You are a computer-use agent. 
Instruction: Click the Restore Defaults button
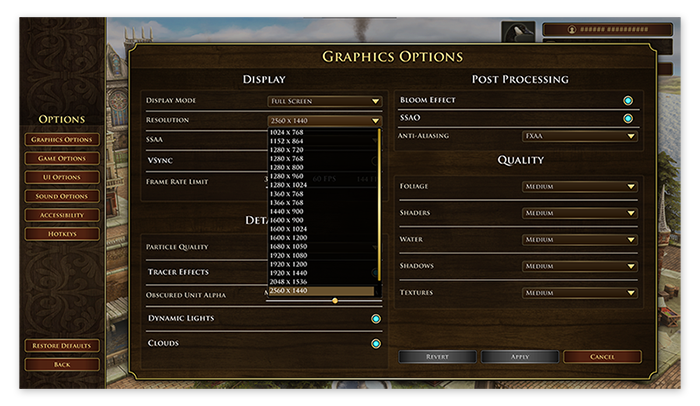point(62,345)
